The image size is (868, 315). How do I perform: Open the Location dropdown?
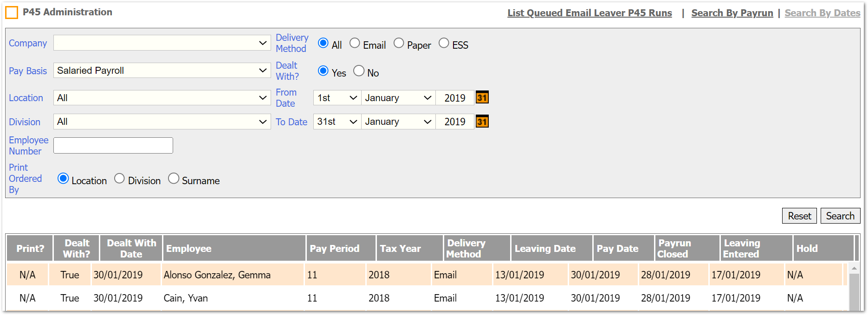(x=162, y=98)
